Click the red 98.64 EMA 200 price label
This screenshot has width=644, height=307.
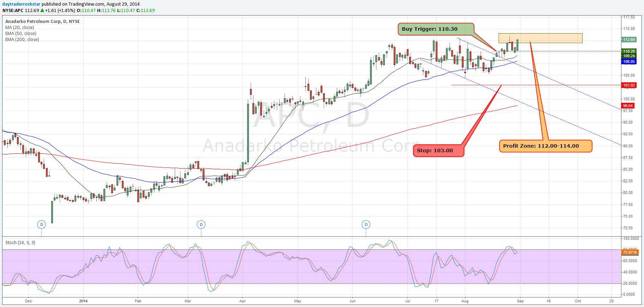click(x=628, y=106)
